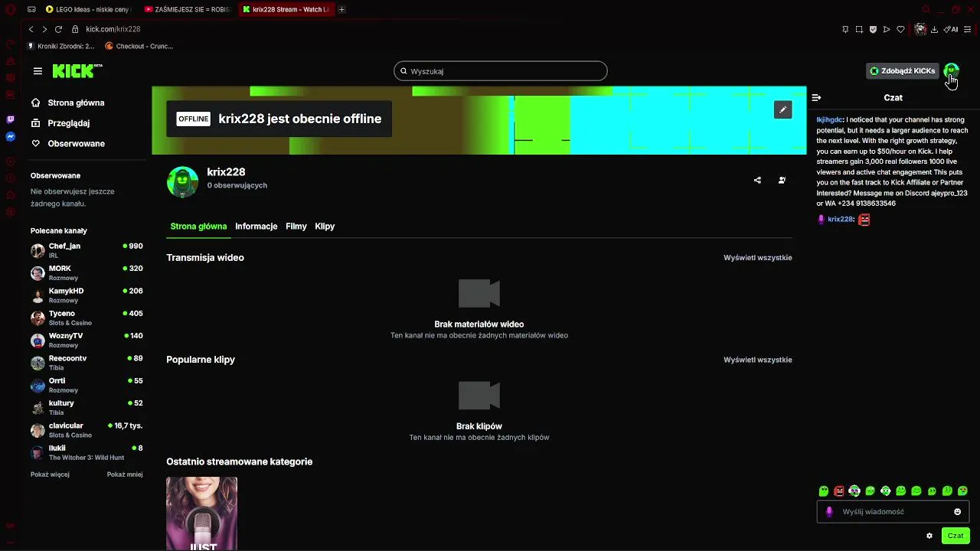The image size is (980, 551).
Task: Open the browser easy setup icon
Action: (x=968, y=29)
